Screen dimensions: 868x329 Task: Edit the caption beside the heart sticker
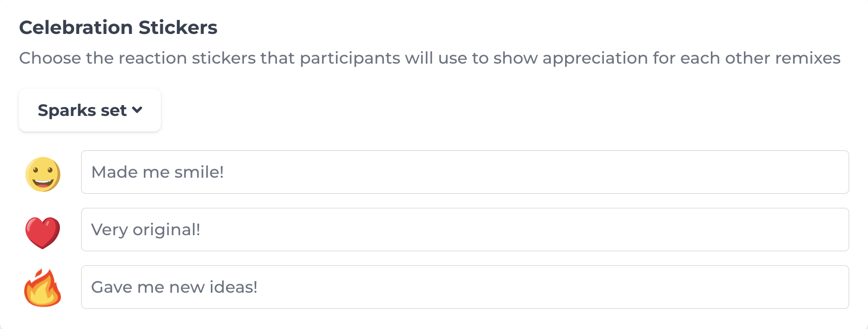[465, 230]
